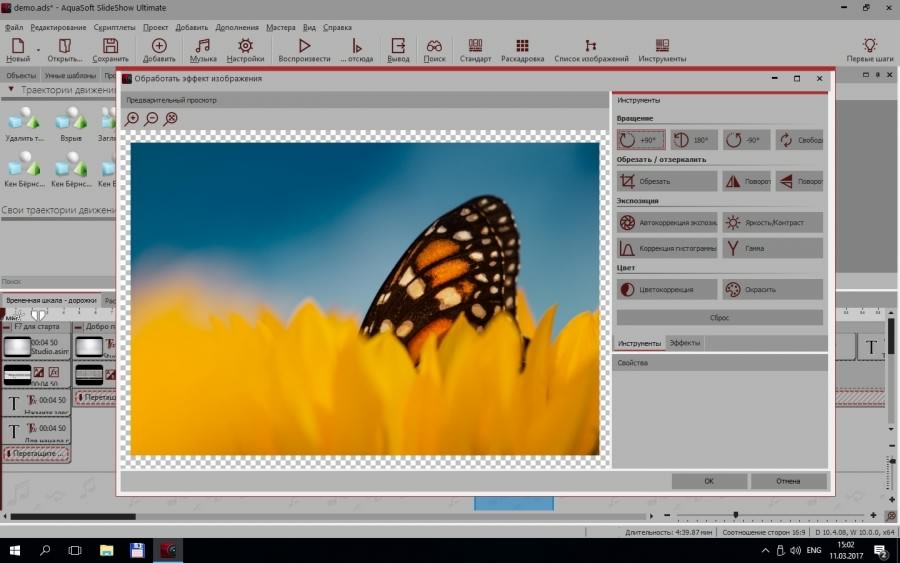
Task: Click the 180° rotation button
Action: click(x=694, y=141)
